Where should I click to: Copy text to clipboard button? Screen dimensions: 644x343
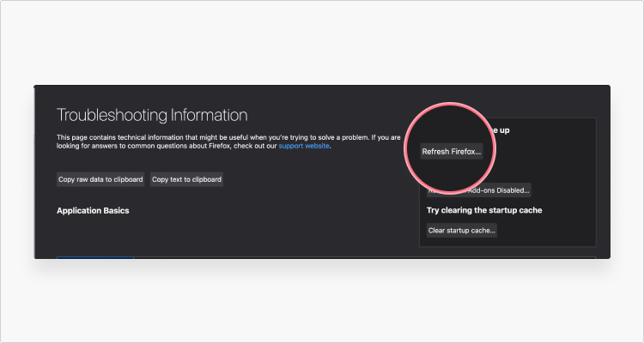[x=187, y=179]
